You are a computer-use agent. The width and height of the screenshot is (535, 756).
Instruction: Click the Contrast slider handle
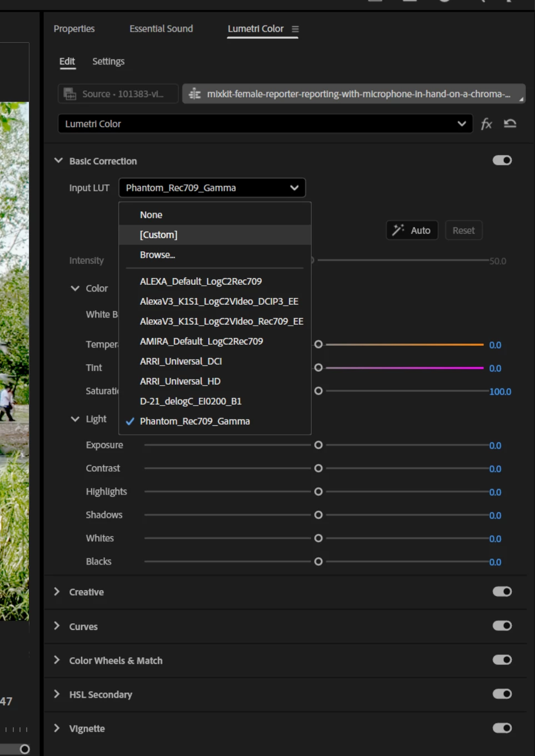tap(318, 468)
